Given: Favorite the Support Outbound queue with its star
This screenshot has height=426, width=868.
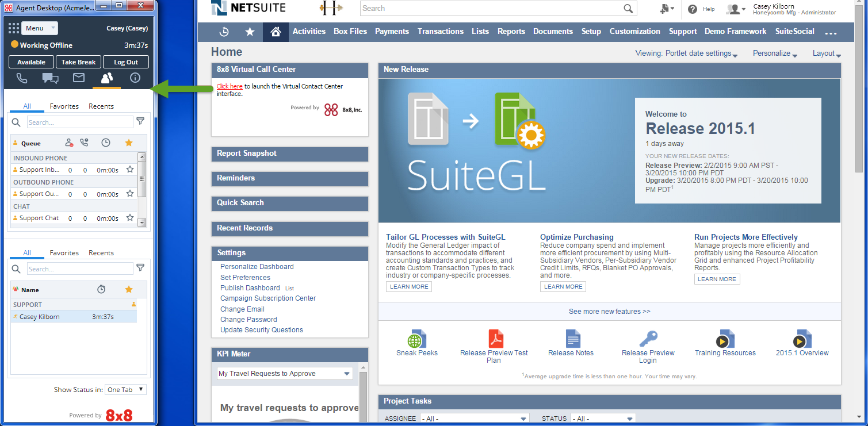Looking at the screenshot, I should [130, 194].
